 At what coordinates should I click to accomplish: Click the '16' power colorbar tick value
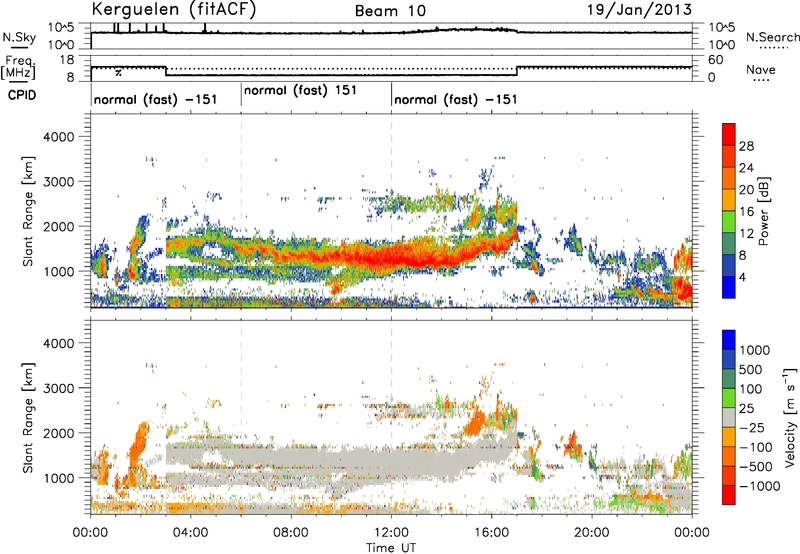[x=746, y=212]
